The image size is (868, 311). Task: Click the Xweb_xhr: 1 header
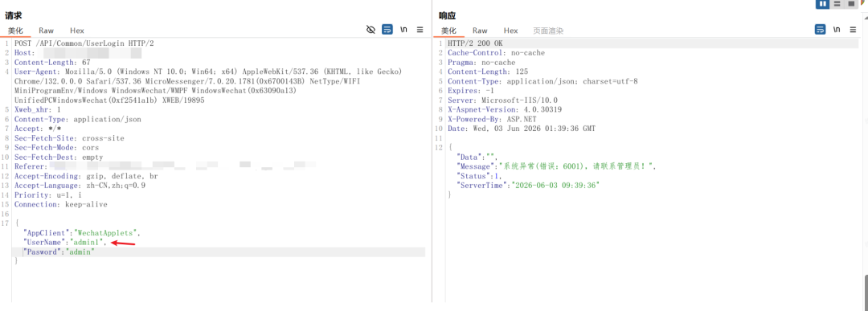click(37, 109)
